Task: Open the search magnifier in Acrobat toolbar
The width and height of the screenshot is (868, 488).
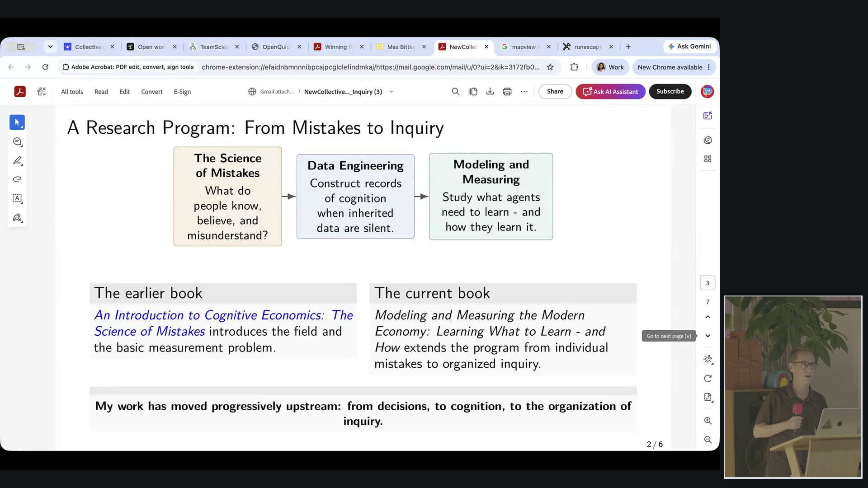Action: point(456,92)
